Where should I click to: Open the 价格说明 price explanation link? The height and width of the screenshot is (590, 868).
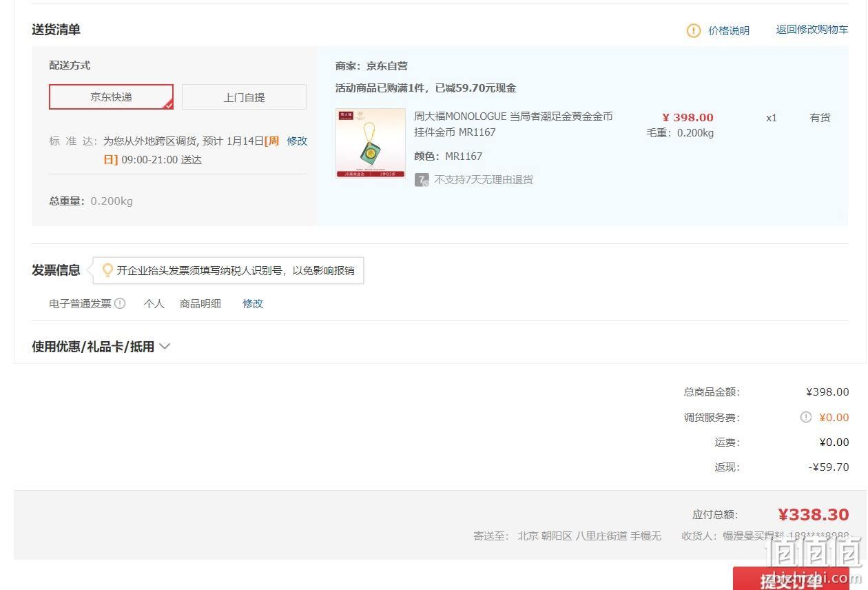click(729, 30)
